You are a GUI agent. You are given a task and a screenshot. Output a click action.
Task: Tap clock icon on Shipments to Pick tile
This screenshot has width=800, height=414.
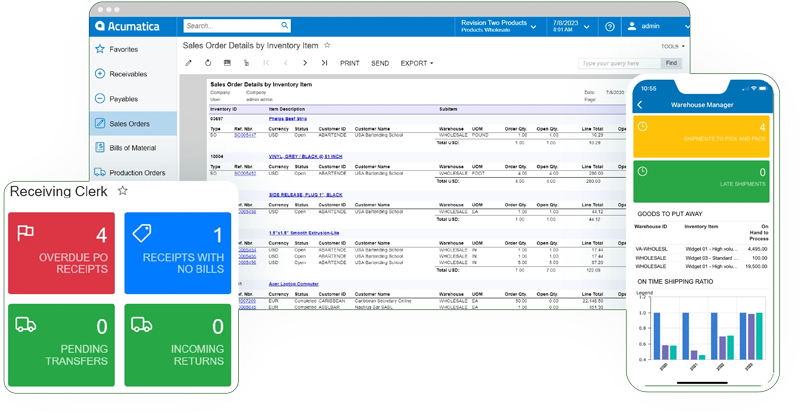coord(643,127)
